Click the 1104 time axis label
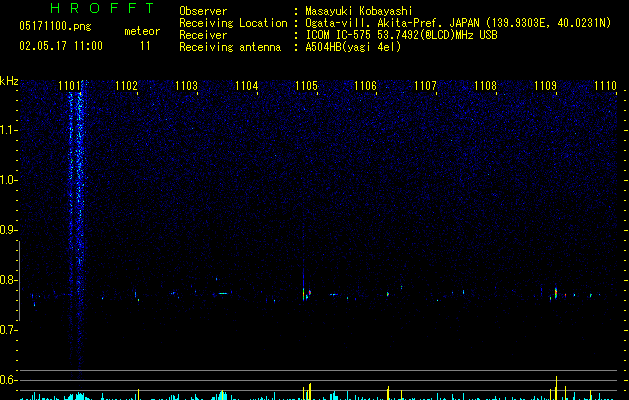The image size is (629, 400). (246, 85)
